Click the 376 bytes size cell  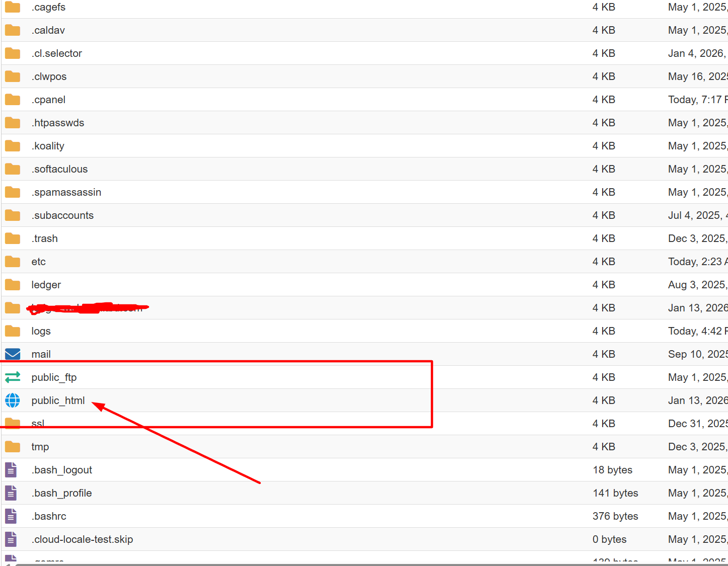click(615, 516)
